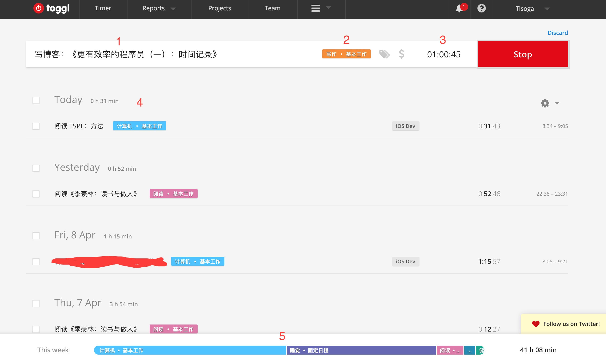Toggle the billable dollar sign icon
Image resolution: width=606 pixels, height=364 pixels.
coord(401,54)
